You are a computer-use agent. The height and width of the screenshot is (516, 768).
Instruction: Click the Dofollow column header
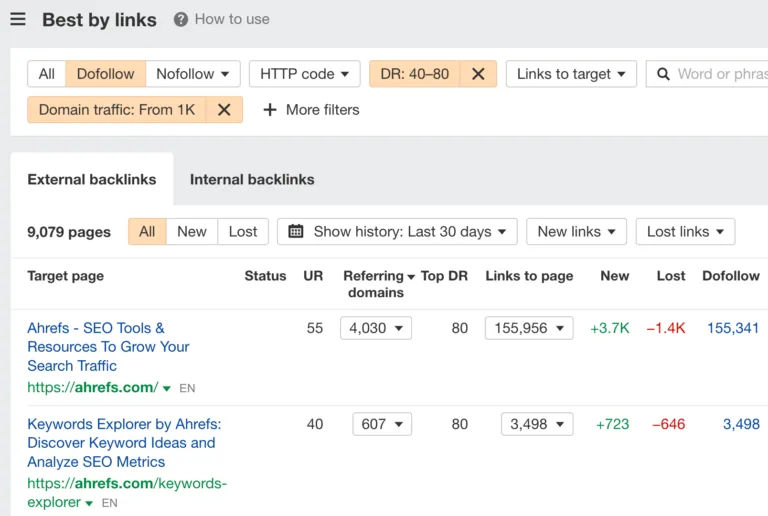(x=731, y=276)
